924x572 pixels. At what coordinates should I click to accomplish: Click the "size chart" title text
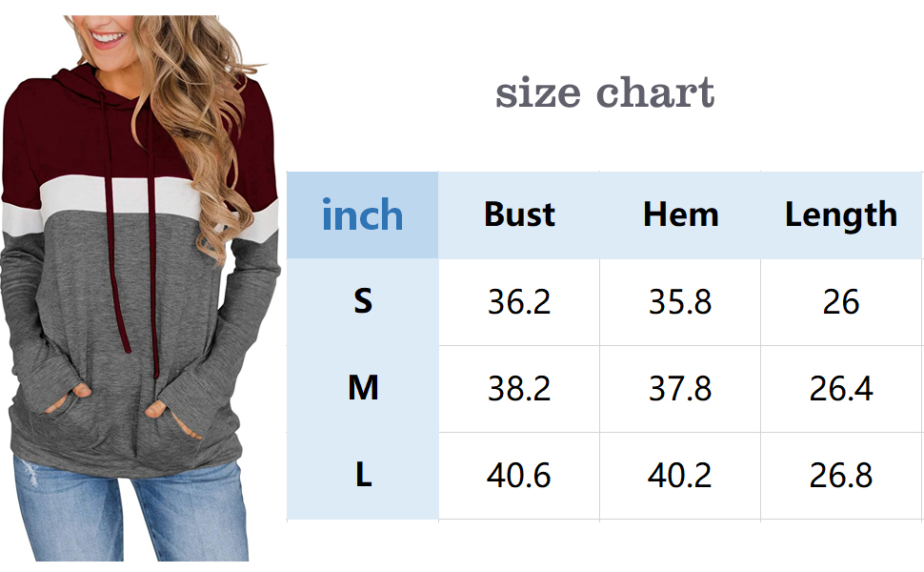(605, 93)
